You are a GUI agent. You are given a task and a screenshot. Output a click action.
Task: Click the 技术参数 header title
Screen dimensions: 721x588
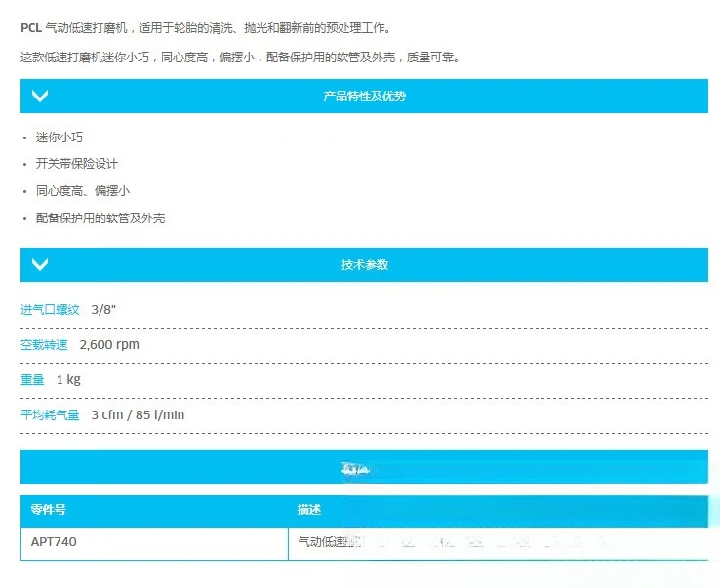tap(364, 265)
